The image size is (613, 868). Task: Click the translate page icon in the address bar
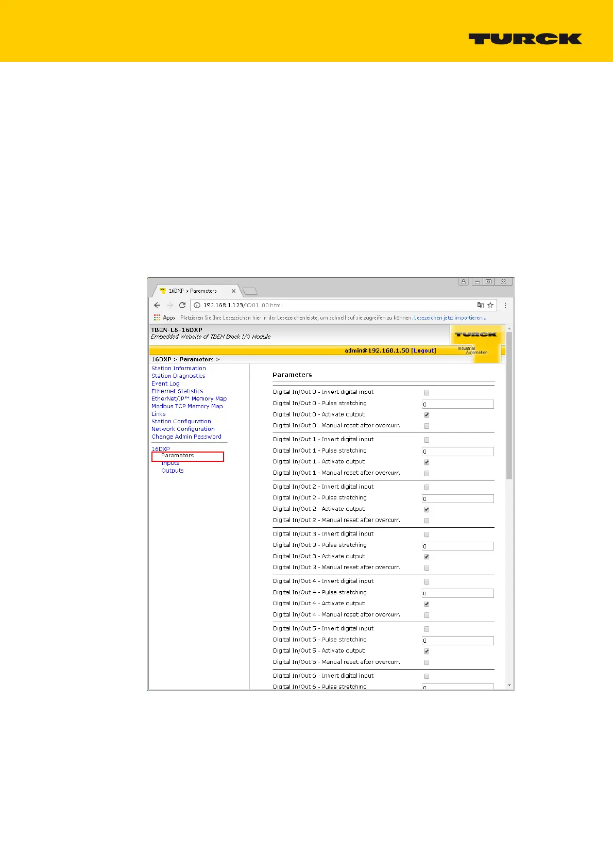click(x=481, y=305)
